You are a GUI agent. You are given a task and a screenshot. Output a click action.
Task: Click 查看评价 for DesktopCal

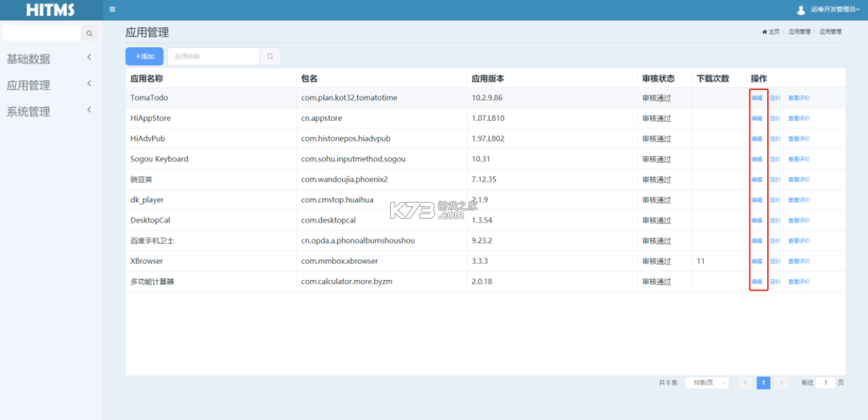[x=799, y=220]
